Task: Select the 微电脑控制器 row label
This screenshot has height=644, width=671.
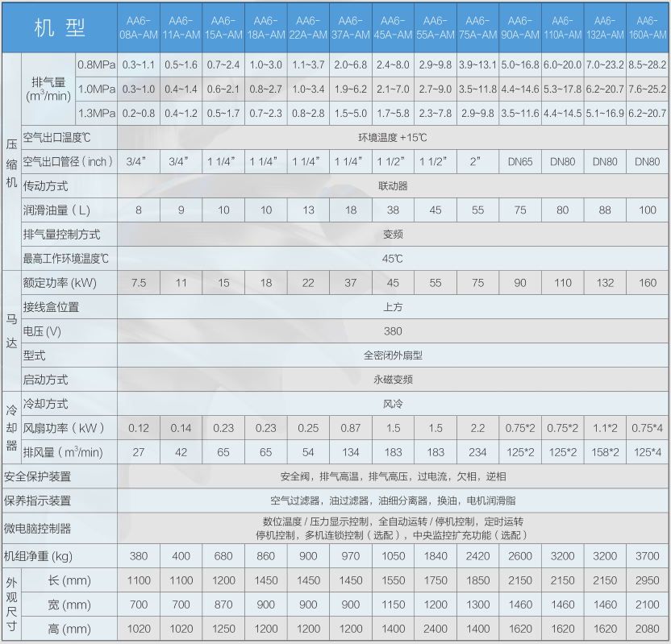Action: click(38, 529)
